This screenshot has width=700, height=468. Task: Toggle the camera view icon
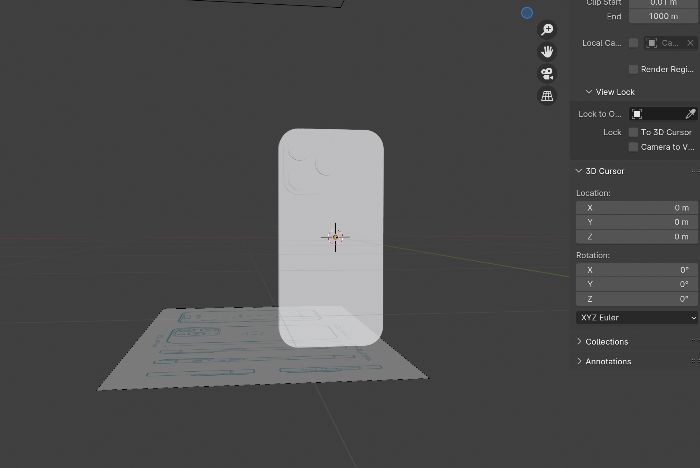tap(547, 73)
